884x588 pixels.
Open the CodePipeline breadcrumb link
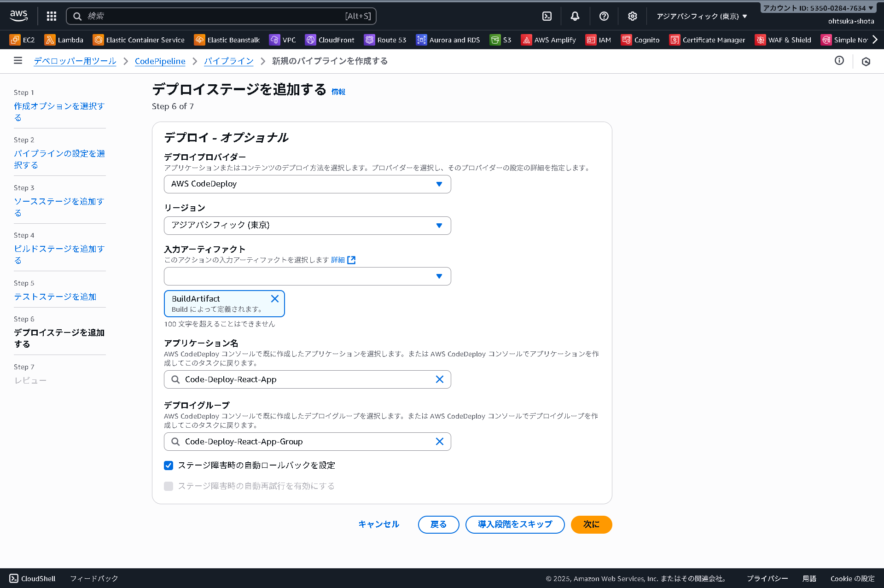(x=160, y=61)
